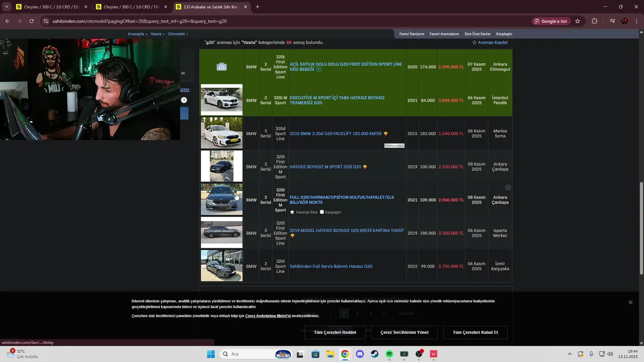Click Tüm Çerezleri Kabul Et button
This screenshot has width=644, height=362.
point(475,332)
